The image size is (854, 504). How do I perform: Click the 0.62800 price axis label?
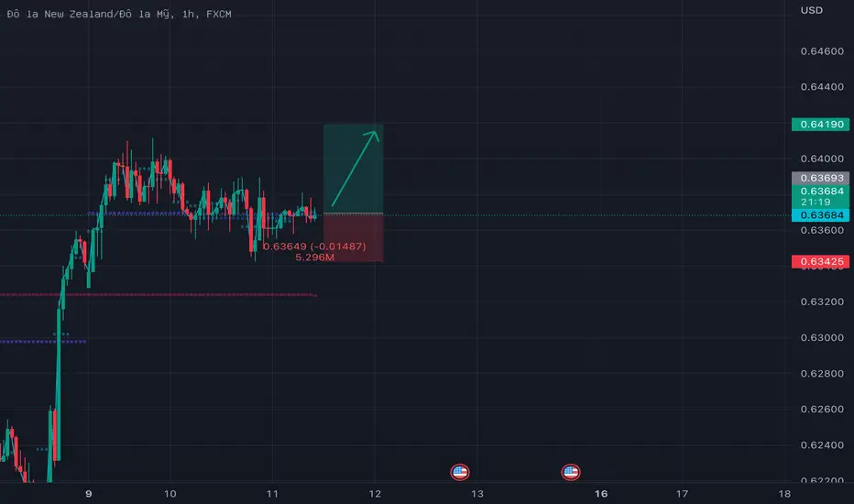822,373
